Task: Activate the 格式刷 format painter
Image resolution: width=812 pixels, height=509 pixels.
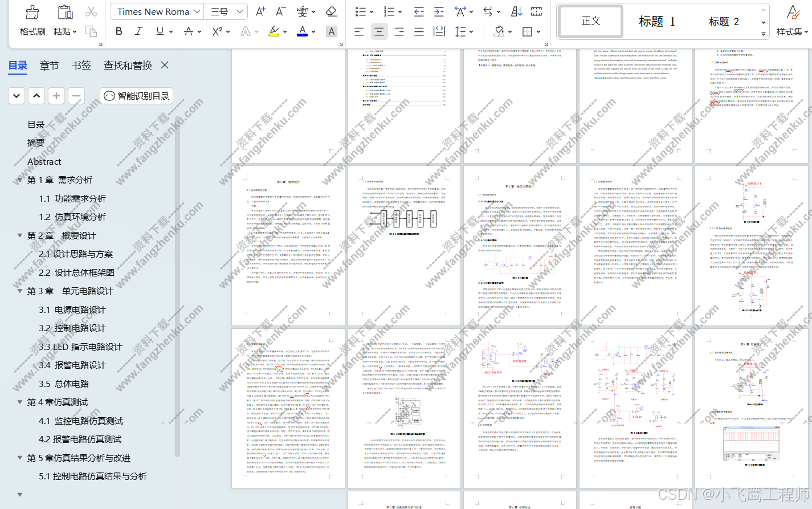Action: (x=32, y=21)
